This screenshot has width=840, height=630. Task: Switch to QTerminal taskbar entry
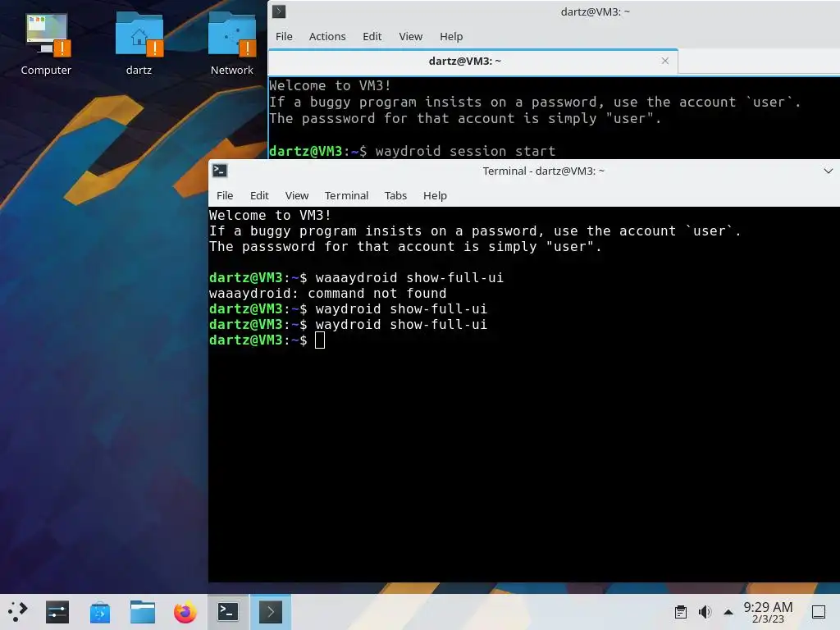[x=271, y=612]
